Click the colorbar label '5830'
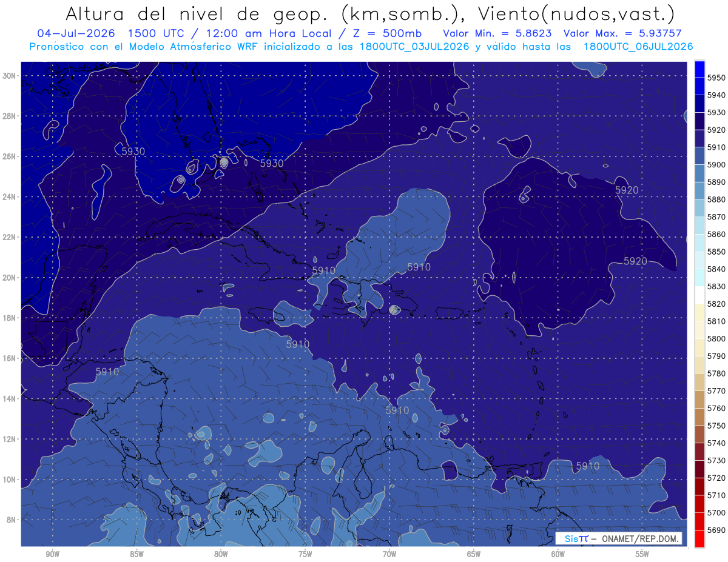Viewport: 728px width, 562px height. 716,287
